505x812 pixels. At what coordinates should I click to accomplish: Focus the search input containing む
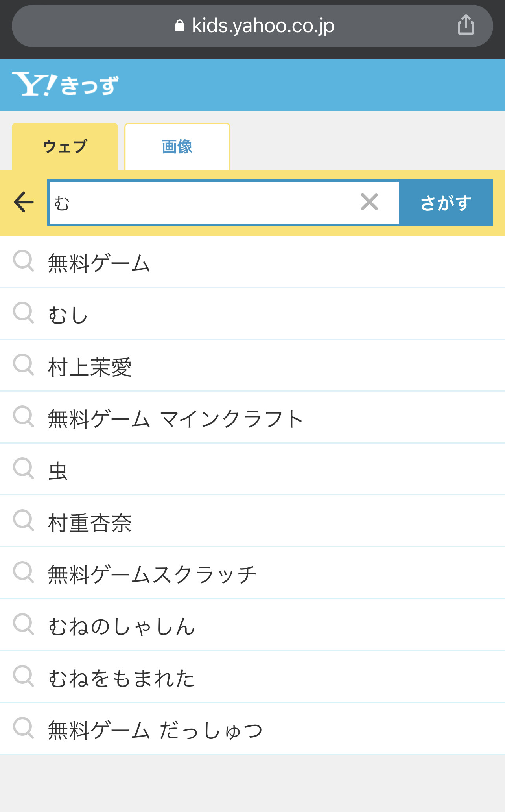coord(205,203)
